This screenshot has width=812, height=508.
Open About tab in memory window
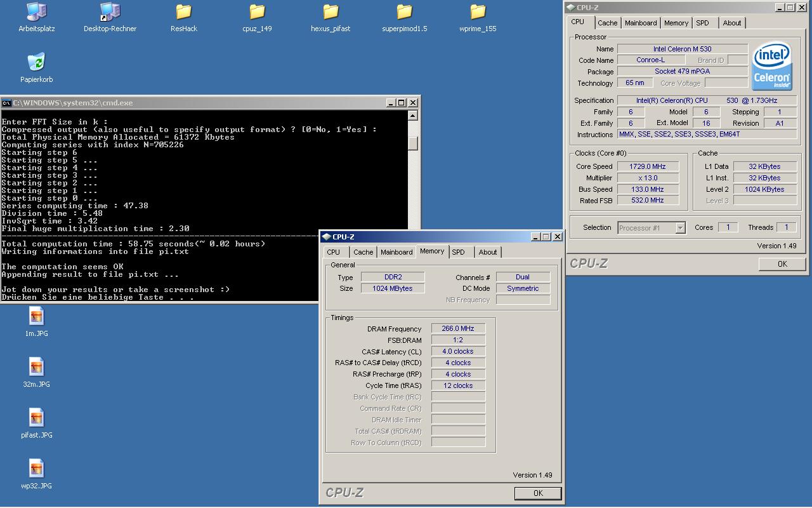tap(488, 252)
